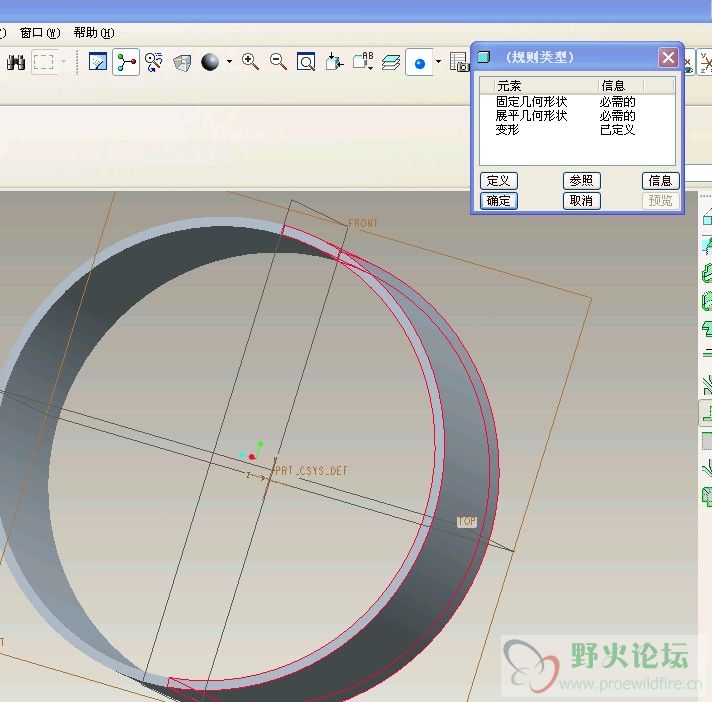The width and height of the screenshot is (712, 702).
Task: Click the zoom in magnifier
Action: (x=251, y=62)
